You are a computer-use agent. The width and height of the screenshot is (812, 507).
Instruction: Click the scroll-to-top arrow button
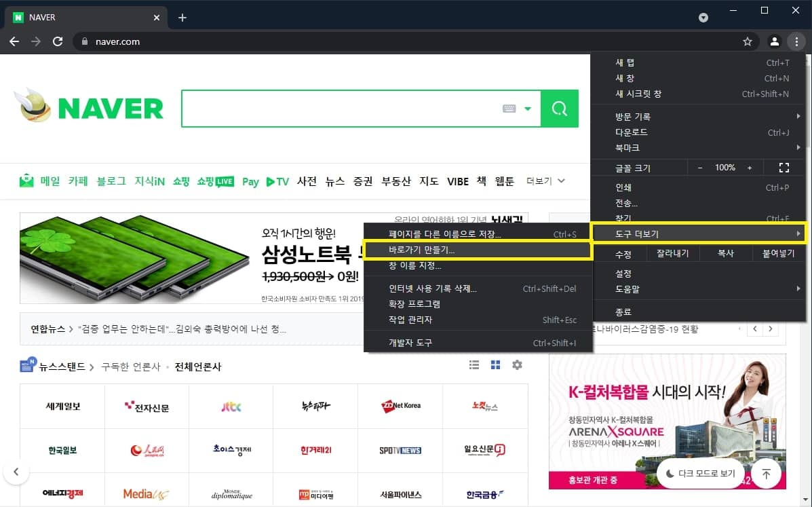pos(766,474)
